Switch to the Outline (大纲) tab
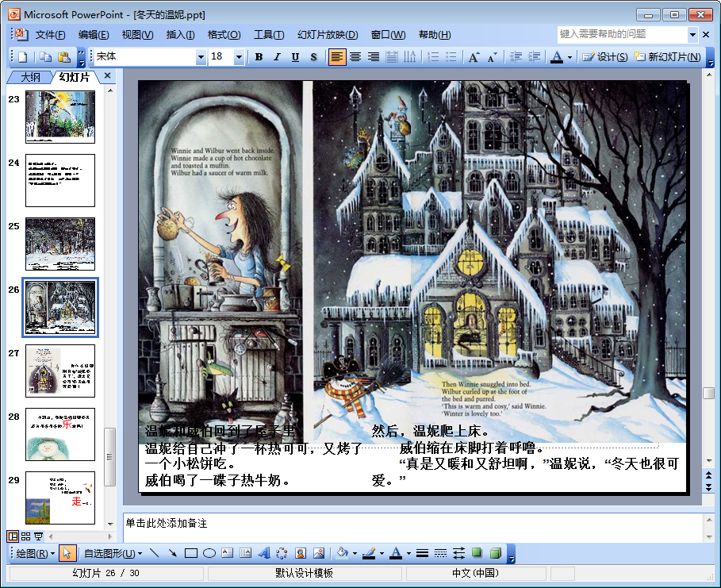This screenshot has width=721, height=588. [31, 77]
